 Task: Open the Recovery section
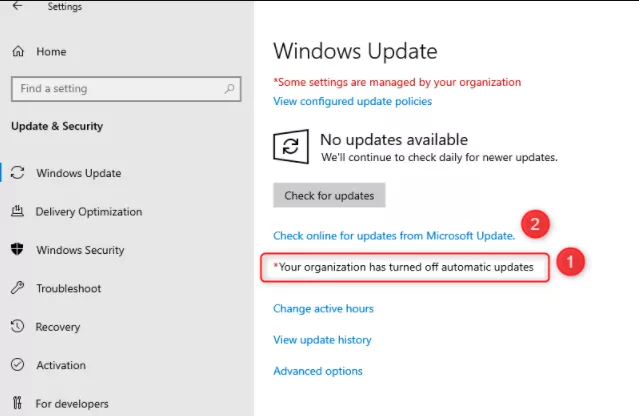[x=58, y=327]
